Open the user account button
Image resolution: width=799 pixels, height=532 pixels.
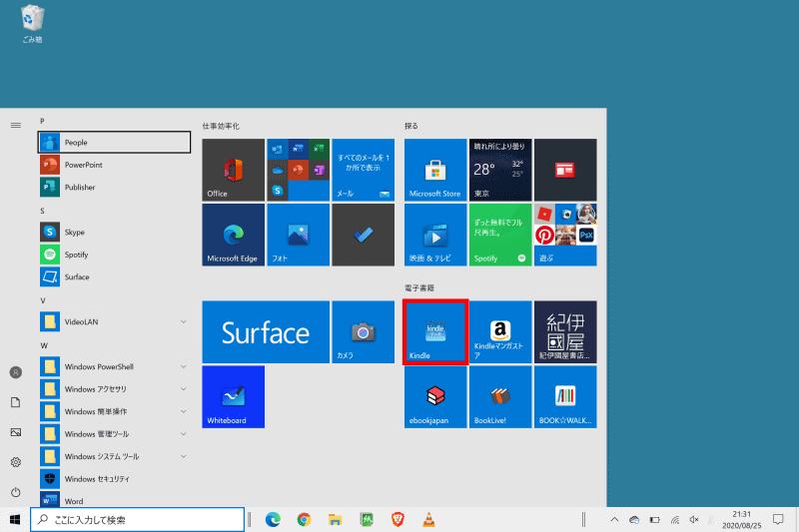pos(16,372)
